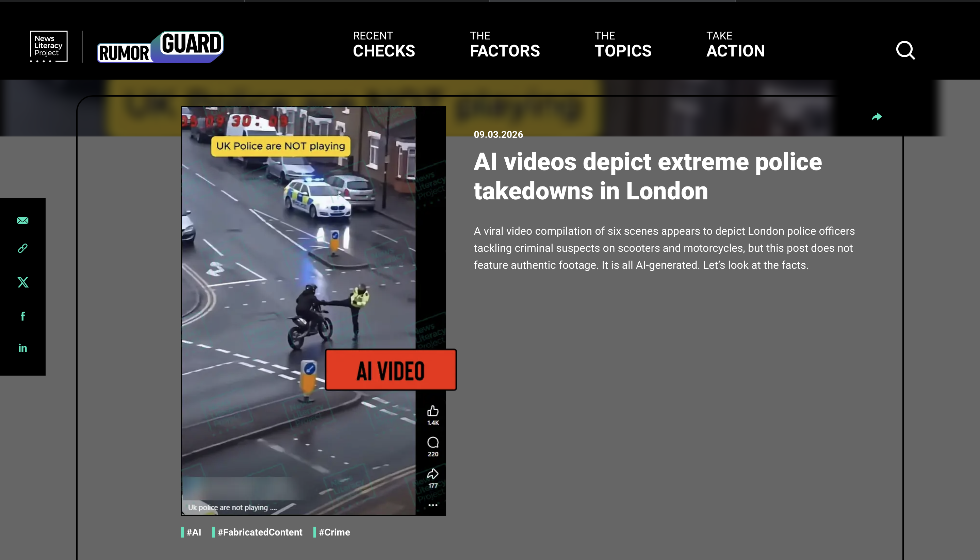Click the green share arrow icon
This screenshot has width=980, height=560.
pos(877,117)
